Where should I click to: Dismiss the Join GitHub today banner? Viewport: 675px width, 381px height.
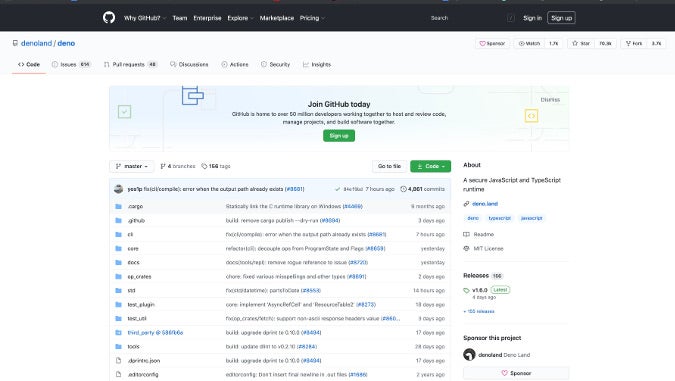(550, 100)
